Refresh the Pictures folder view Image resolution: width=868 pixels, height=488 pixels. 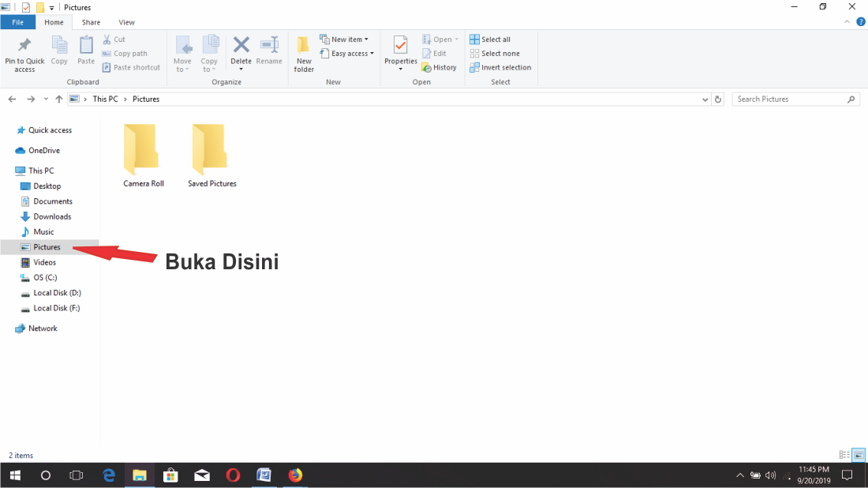pos(717,99)
